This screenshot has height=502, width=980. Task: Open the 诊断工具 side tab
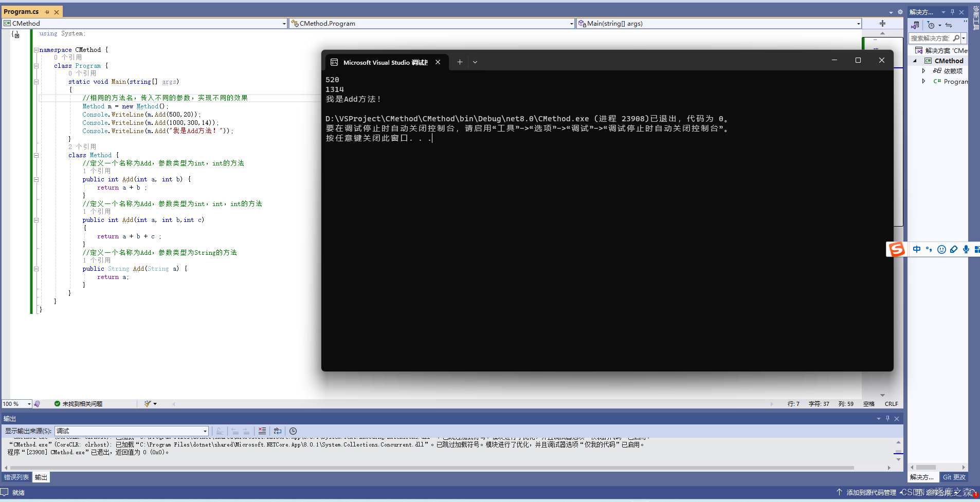pos(975,18)
